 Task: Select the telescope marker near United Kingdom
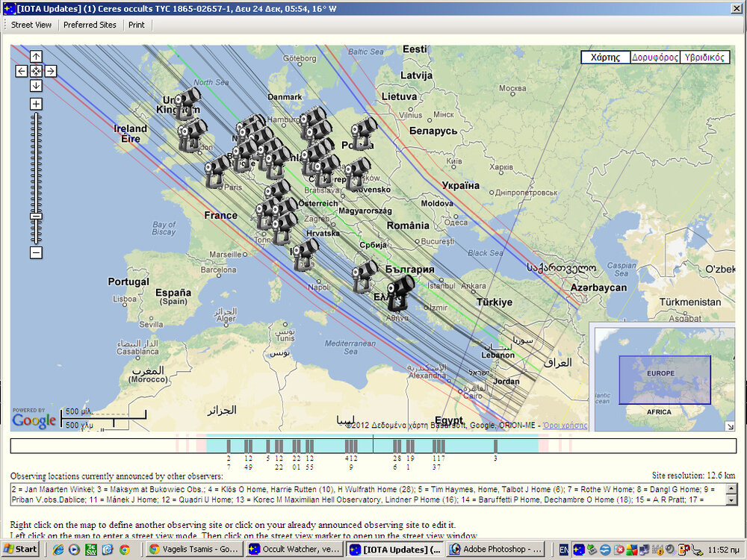187,99
